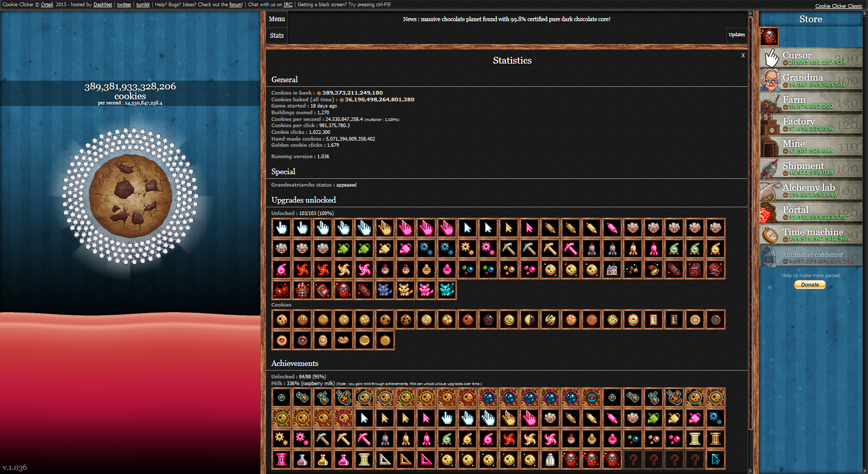
Task: Buy a Time machine from the Store
Action: pyautogui.click(x=811, y=235)
